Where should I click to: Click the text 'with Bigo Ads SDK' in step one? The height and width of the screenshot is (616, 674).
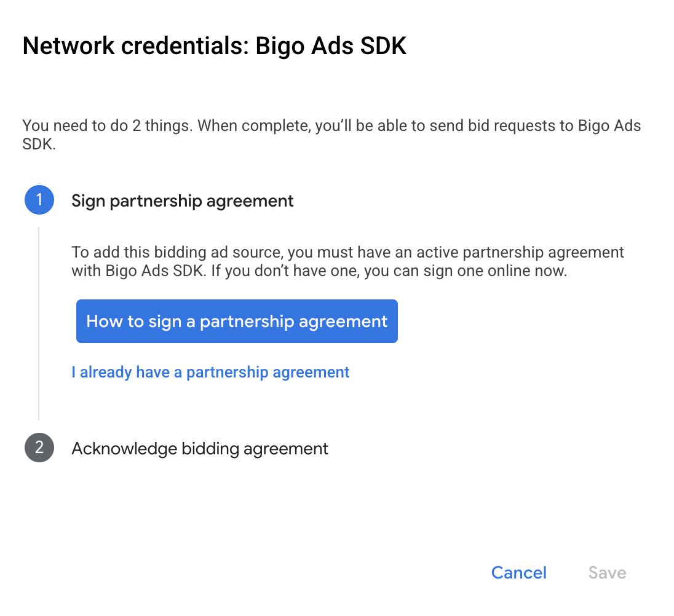pos(137,270)
